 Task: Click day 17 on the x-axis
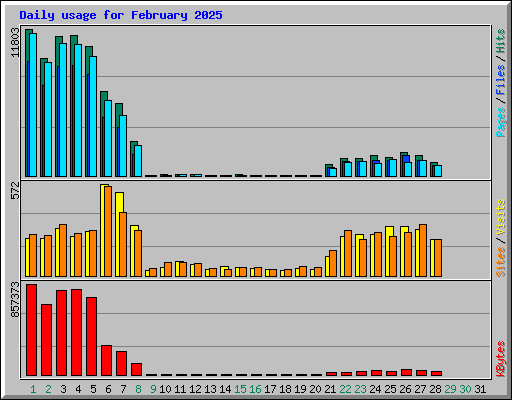coord(270,389)
